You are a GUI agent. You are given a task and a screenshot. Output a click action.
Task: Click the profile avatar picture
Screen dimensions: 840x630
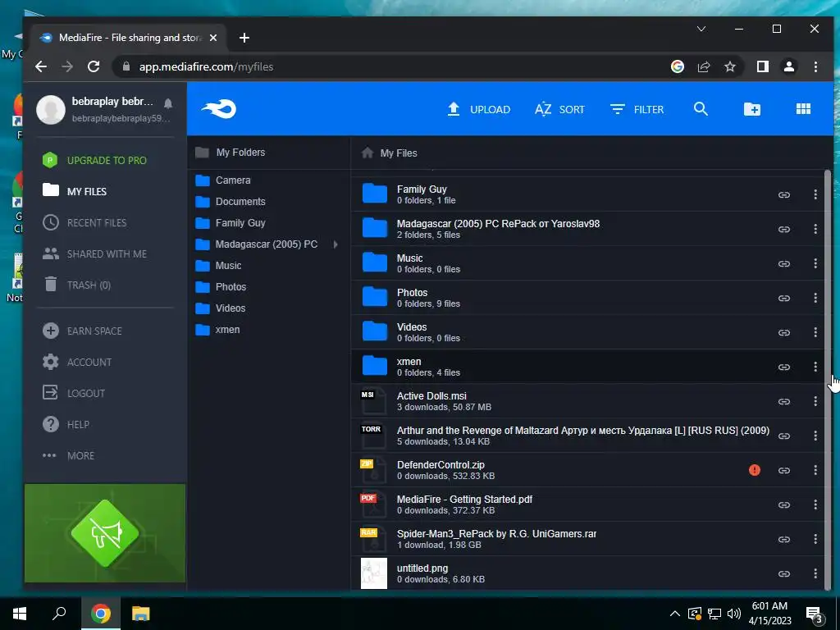pos(51,109)
